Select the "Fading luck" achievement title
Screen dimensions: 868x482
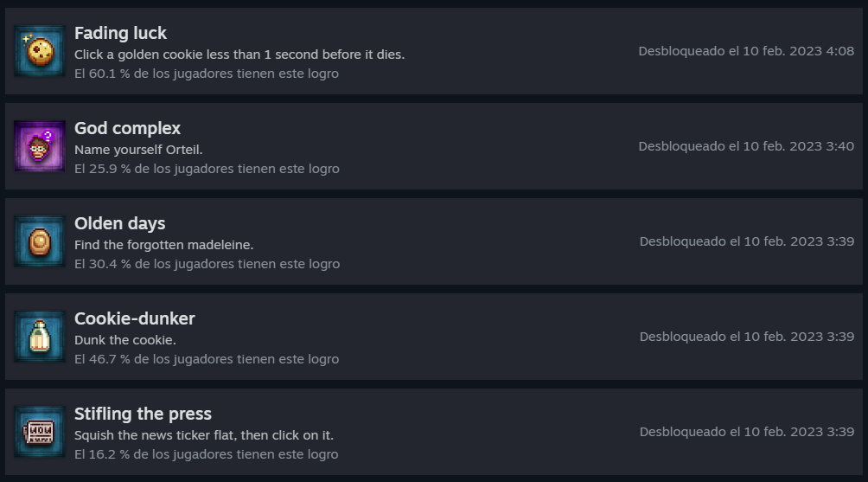(120, 33)
